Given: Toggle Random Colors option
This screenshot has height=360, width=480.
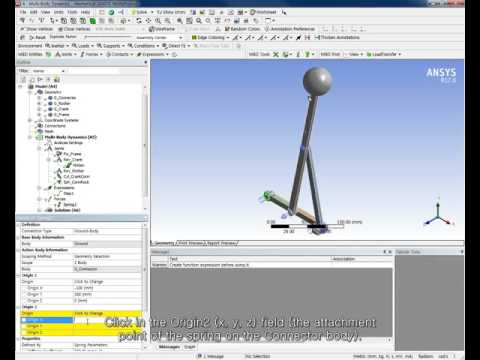Looking at the screenshot, I should (x=242, y=29).
